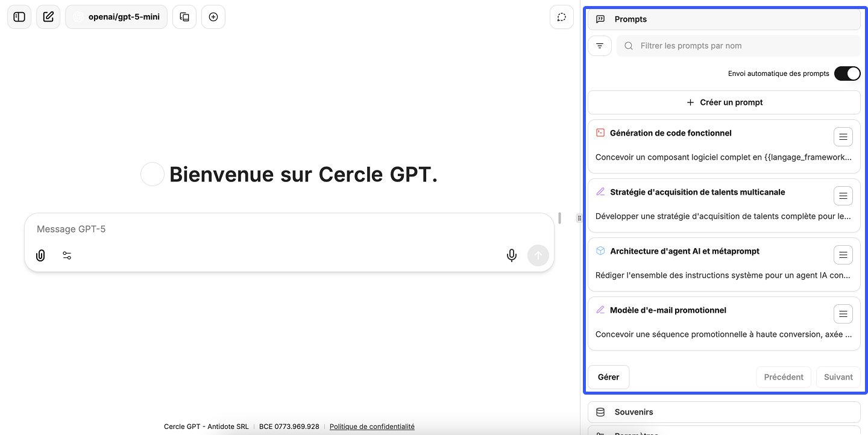
Task: Open menu for 'Génération de code fonctionnel' prompt
Action: coord(843,137)
